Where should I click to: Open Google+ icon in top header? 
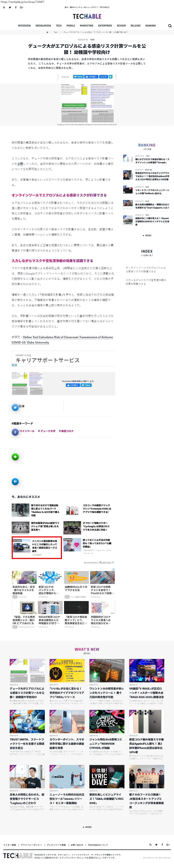[22, 7]
